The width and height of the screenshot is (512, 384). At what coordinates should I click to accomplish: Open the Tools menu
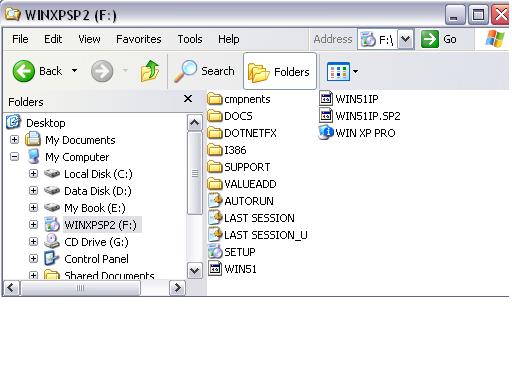(190, 39)
